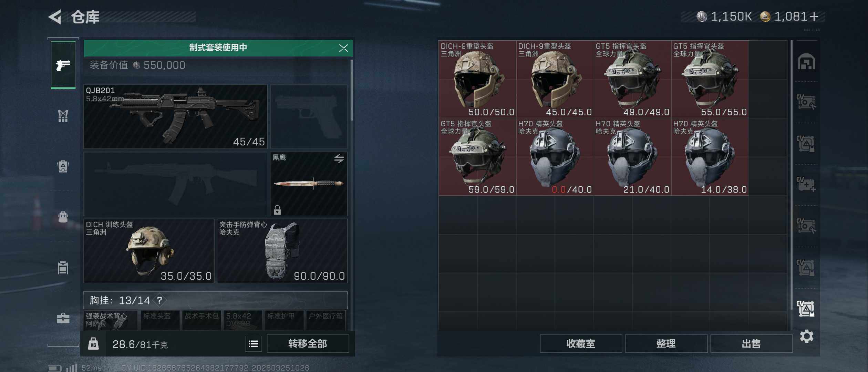Select the H70 精英头盔 with 0.0/40.0 durability

tap(555, 157)
